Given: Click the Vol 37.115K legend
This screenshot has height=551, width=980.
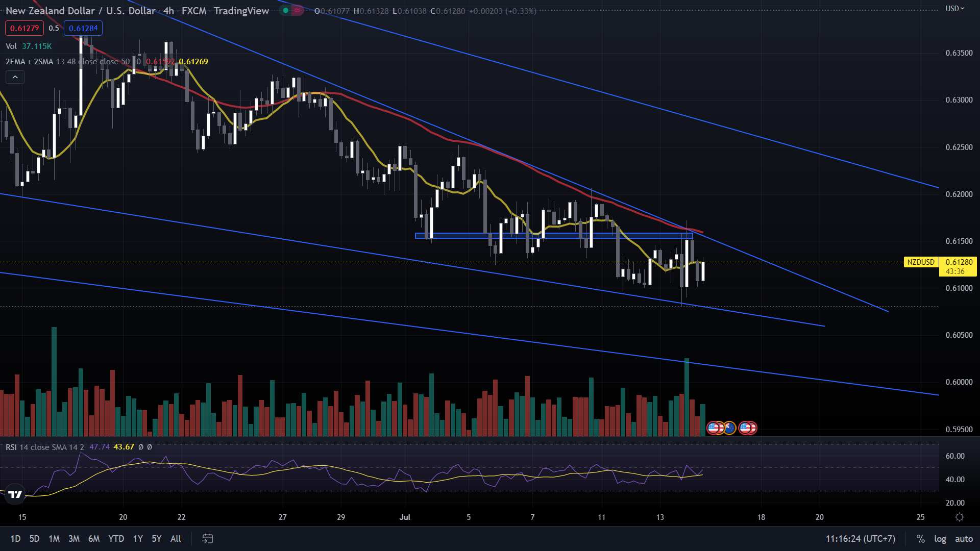Looking at the screenshot, I should pos(29,46).
